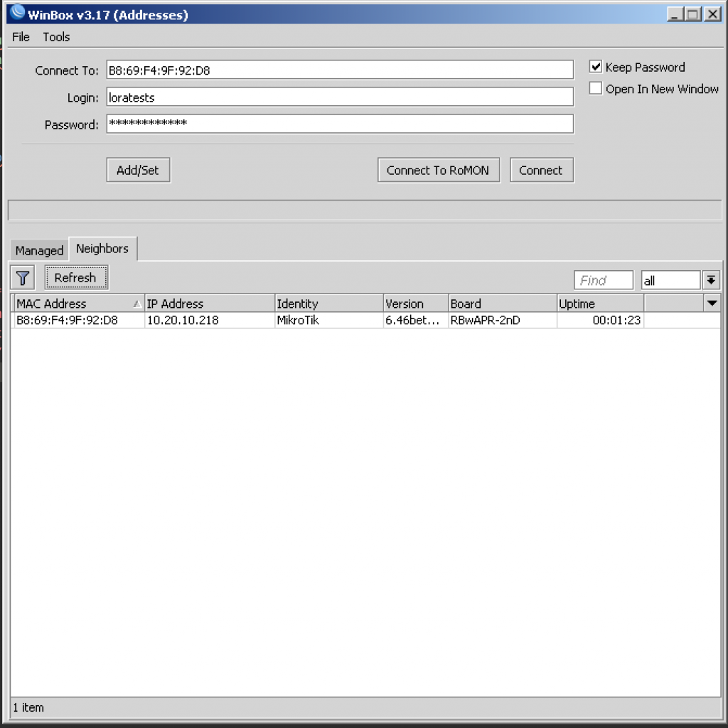
Task: Toggle the Keep Password checkbox
Action: tap(596, 67)
